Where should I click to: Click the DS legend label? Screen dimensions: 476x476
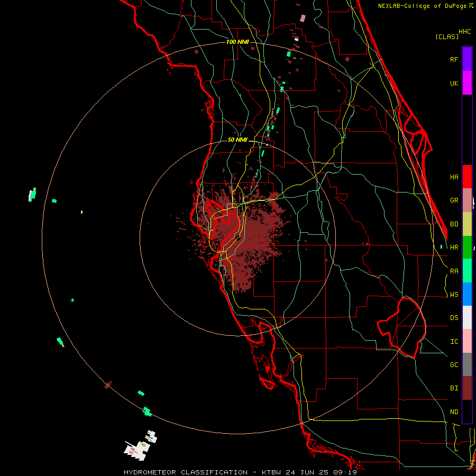coord(454,318)
